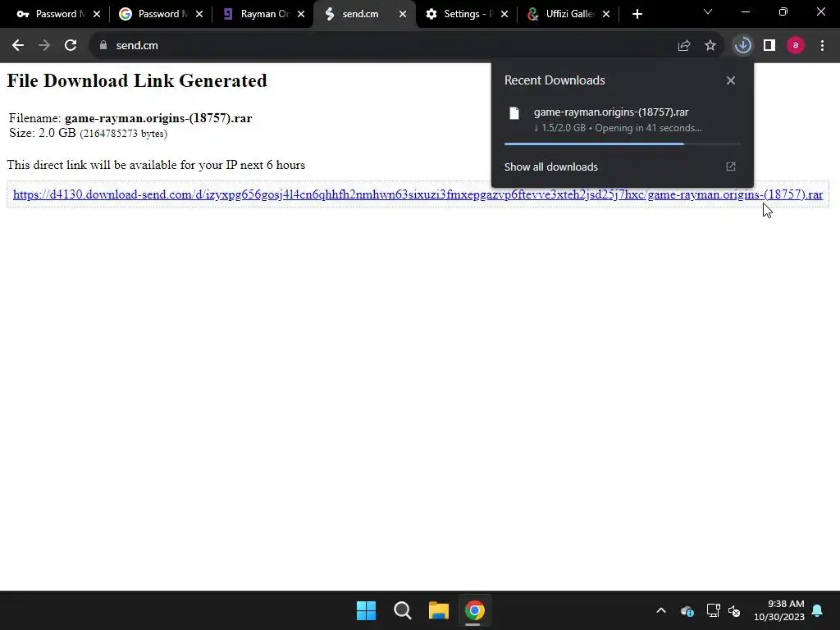Click the muted volume tray icon
This screenshot has width=840, height=630.
(x=734, y=610)
